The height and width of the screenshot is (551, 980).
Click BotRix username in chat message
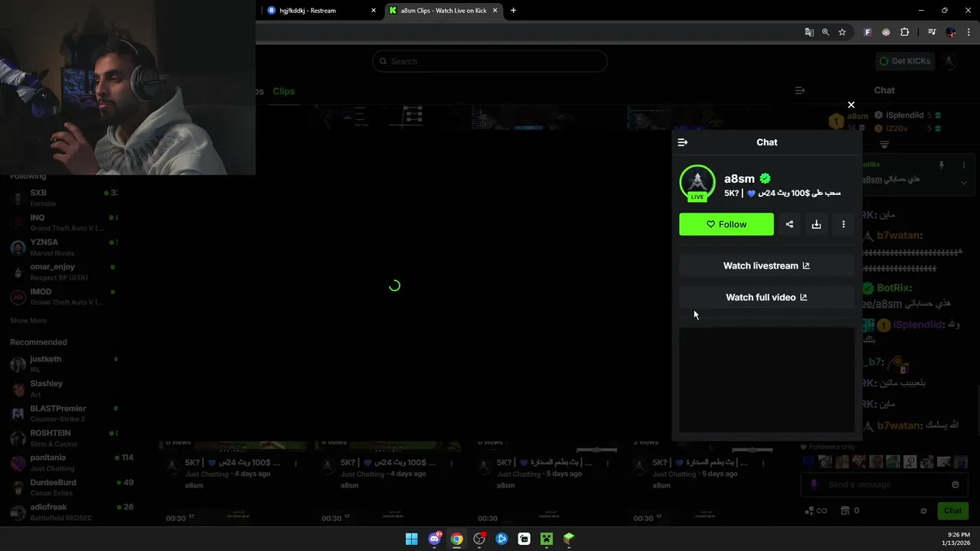pos(893,288)
